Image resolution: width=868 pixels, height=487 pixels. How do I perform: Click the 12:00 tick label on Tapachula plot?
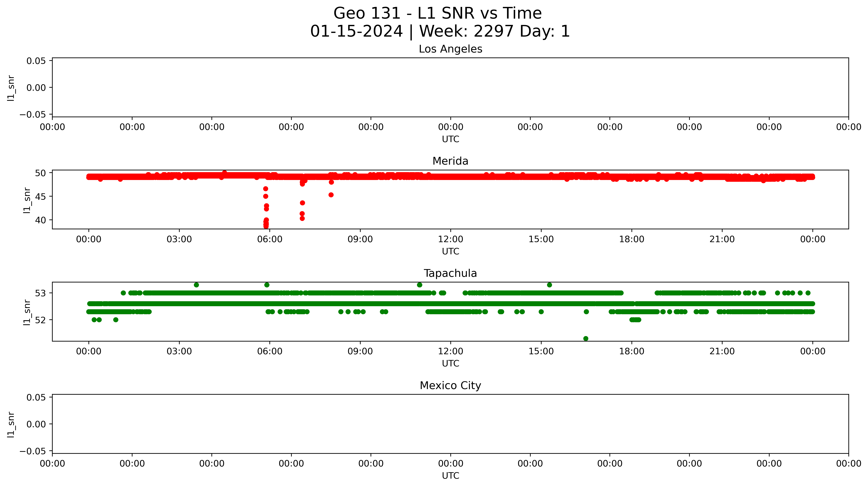click(451, 351)
